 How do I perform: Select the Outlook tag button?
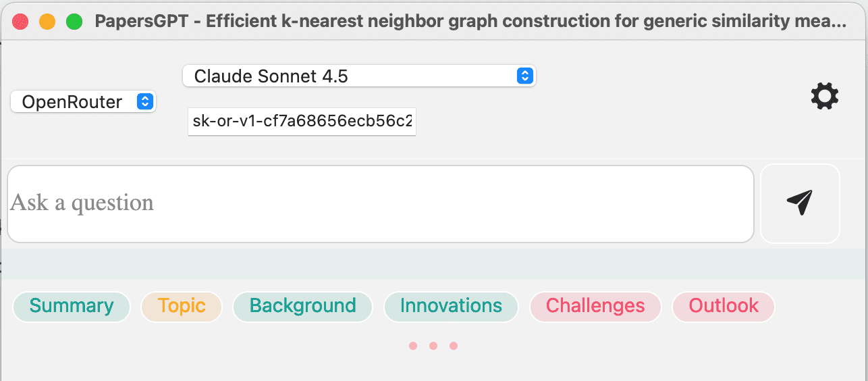724,306
